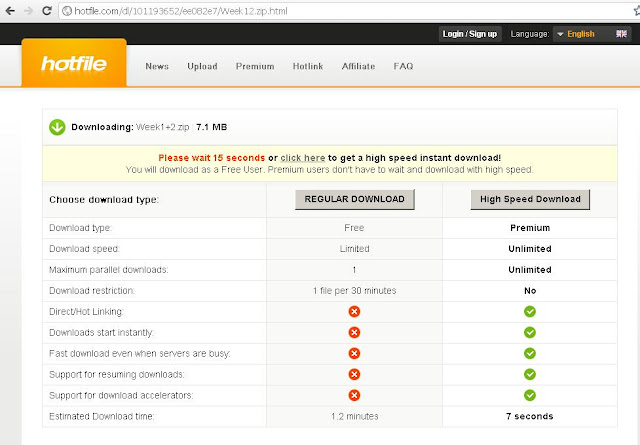Click green check for download accelerators

click(530, 395)
